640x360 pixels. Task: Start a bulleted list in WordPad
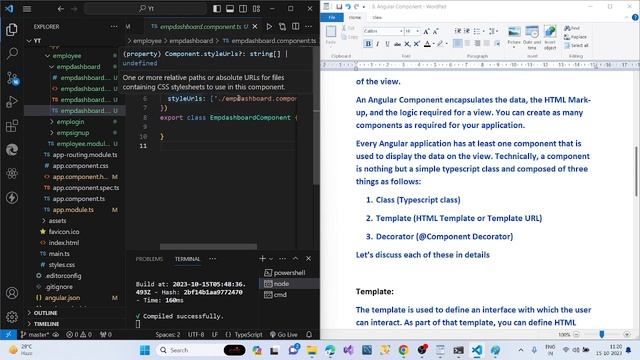click(477, 31)
